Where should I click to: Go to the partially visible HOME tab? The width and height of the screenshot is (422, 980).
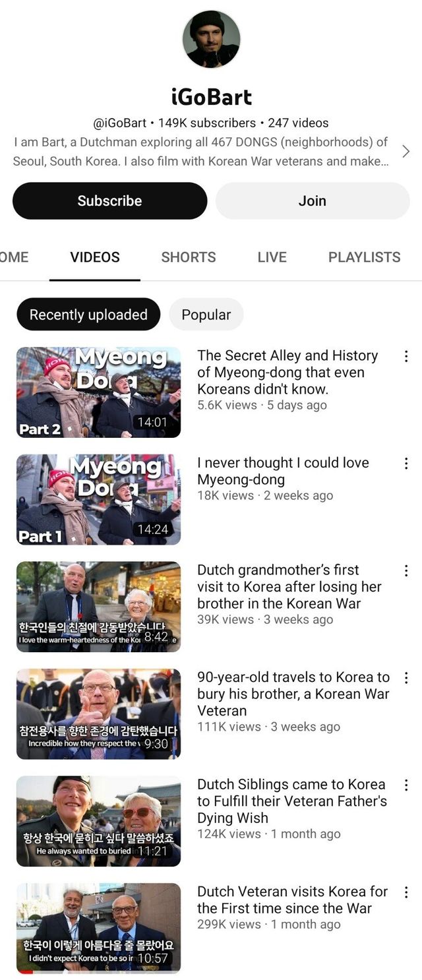coord(14,257)
